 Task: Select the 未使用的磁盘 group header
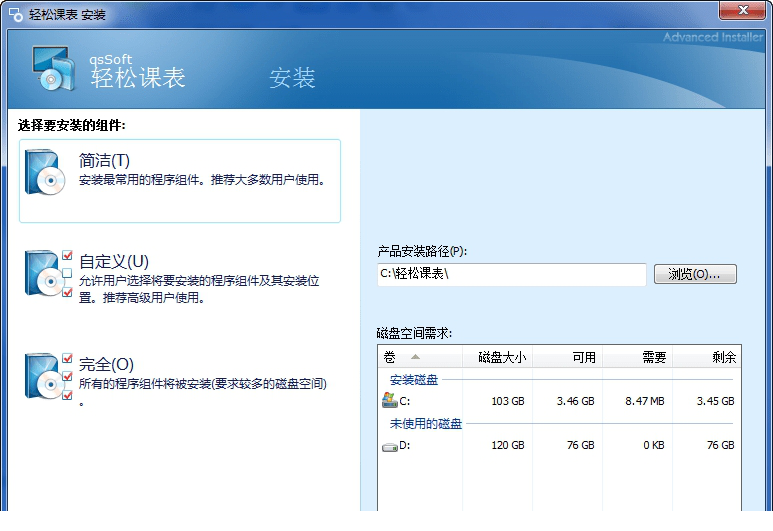coord(425,424)
